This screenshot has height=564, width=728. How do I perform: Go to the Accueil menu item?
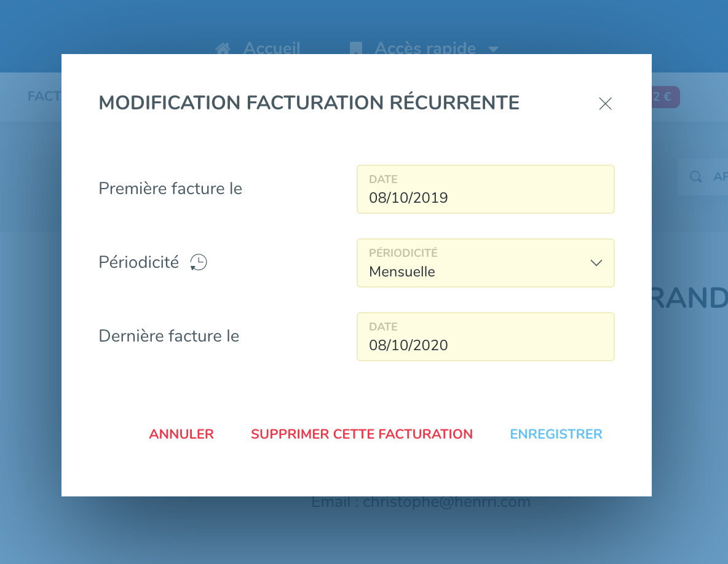(x=272, y=49)
